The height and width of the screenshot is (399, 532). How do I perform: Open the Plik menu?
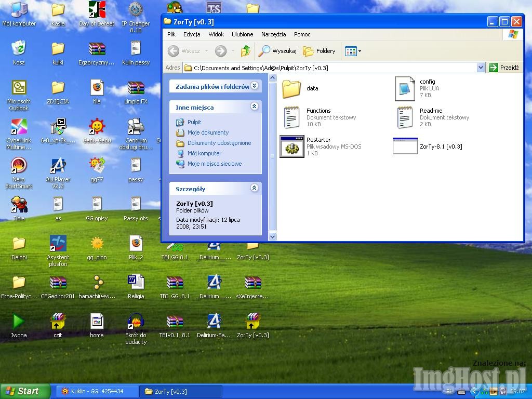click(171, 34)
